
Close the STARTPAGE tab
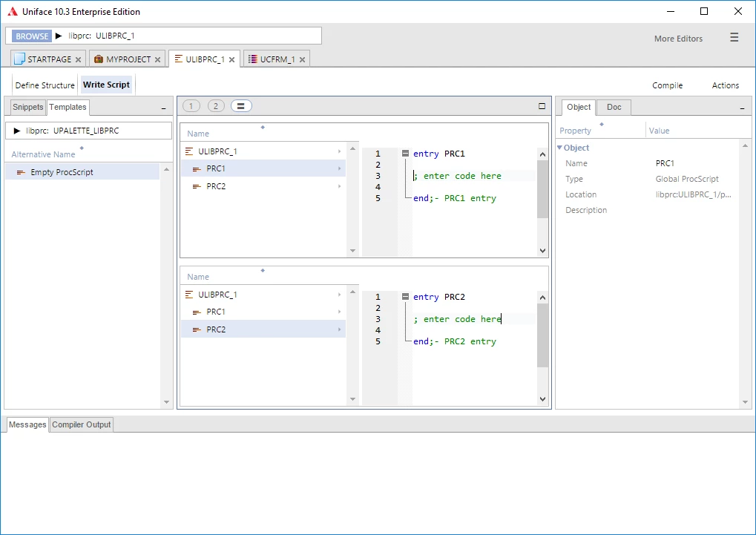click(x=78, y=60)
